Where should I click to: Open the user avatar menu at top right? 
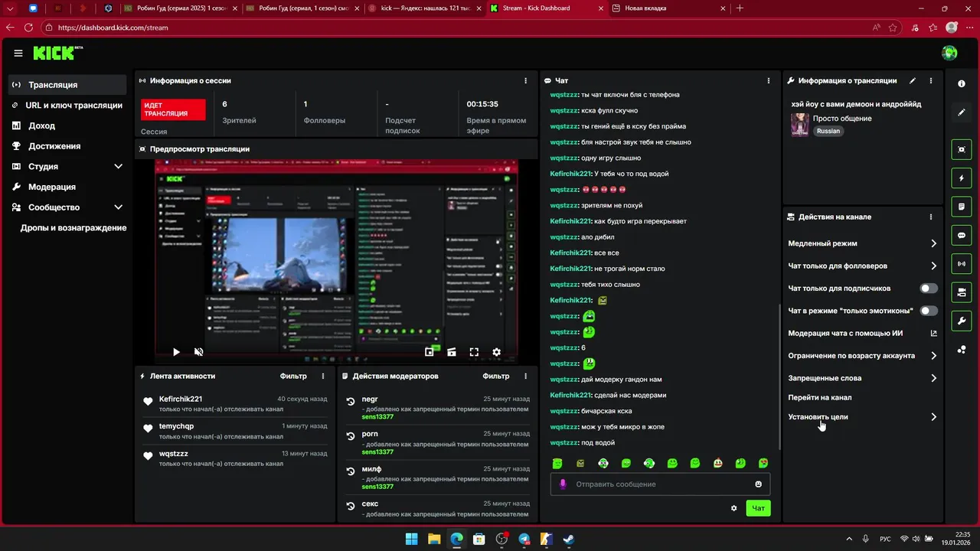pos(949,53)
